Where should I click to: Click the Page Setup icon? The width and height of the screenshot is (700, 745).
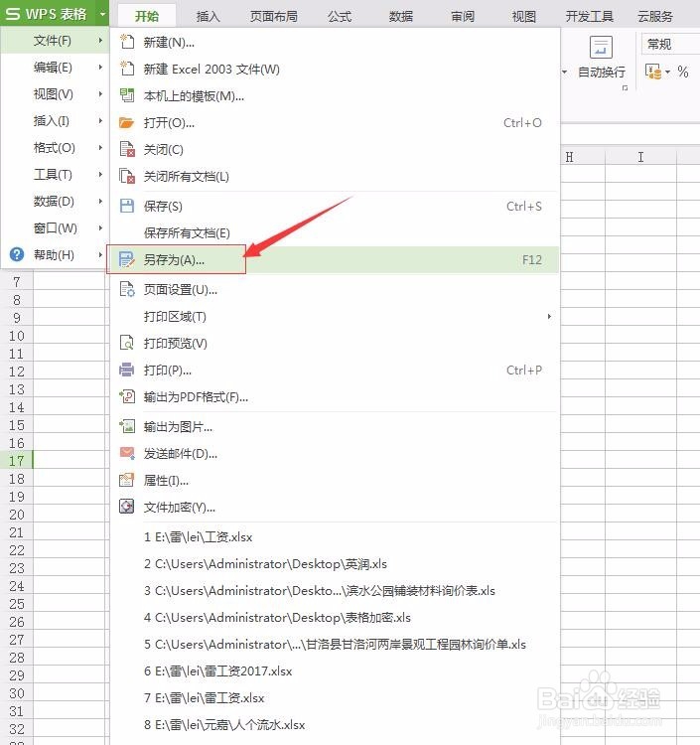[126, 289]
